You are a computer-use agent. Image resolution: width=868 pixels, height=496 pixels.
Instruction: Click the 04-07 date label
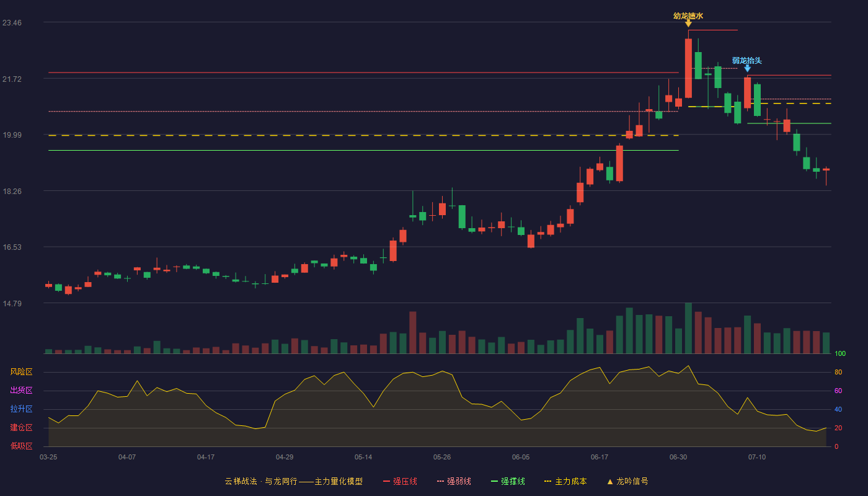127,457
